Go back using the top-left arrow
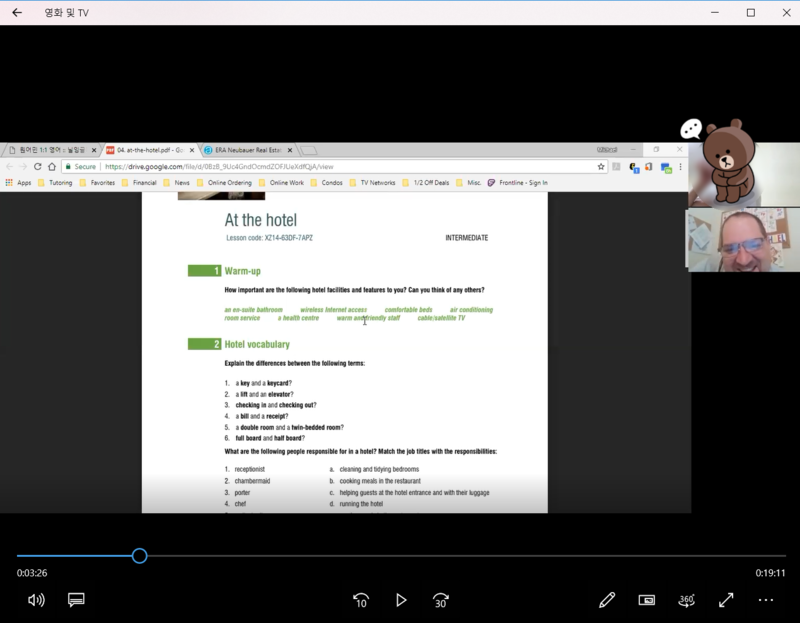Image resolution: width=800 pixels, height=623 pixels. pos(17,13)
